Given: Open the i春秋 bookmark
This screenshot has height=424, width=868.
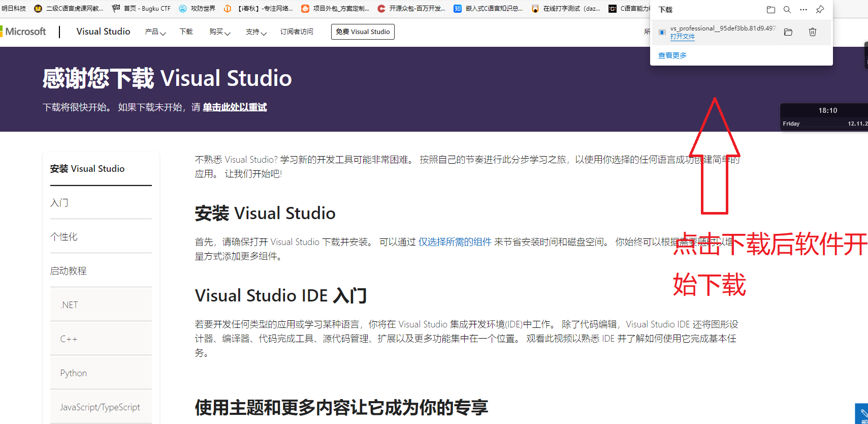Looking at the screenshot, I should coord(259,9).
